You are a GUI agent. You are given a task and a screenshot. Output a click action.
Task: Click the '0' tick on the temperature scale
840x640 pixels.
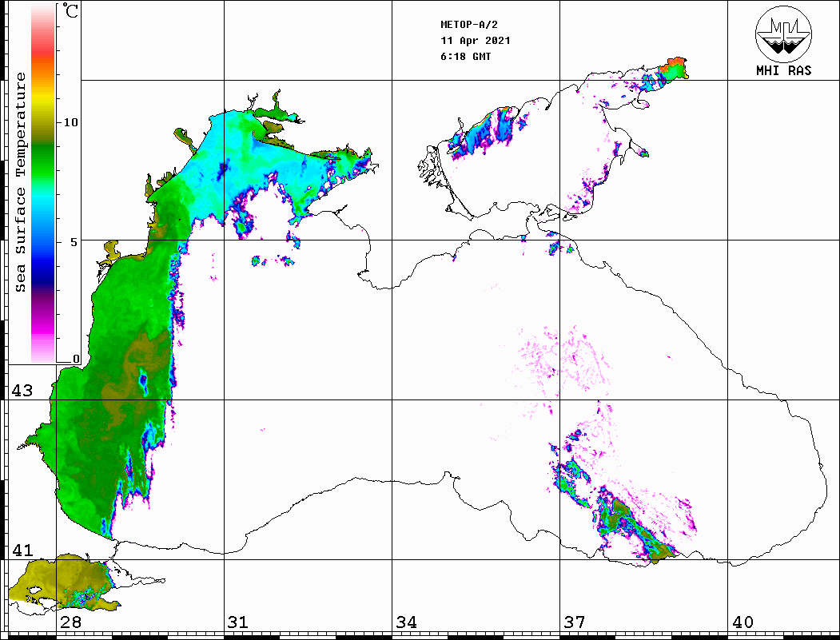coord(76,359)
